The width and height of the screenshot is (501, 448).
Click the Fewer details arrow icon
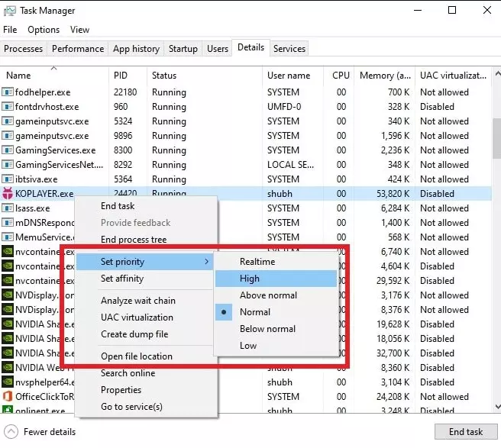click(x=11, y=432)
